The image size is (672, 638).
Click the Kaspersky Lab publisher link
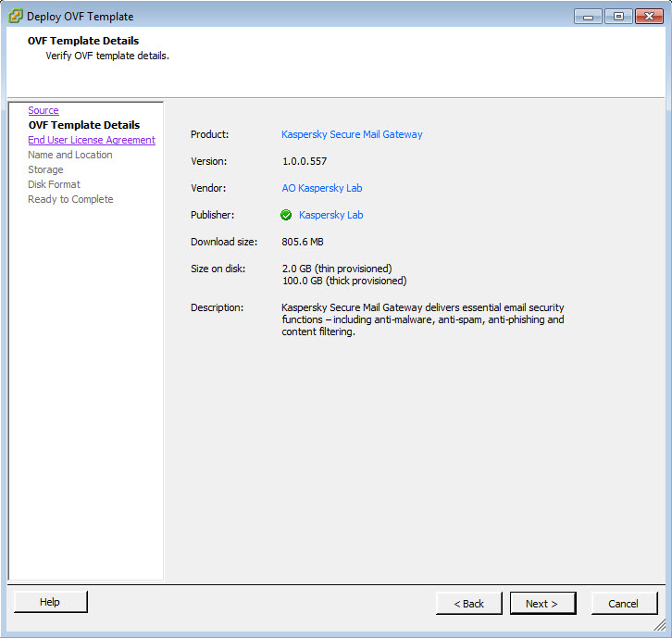[x=330, y=215]
